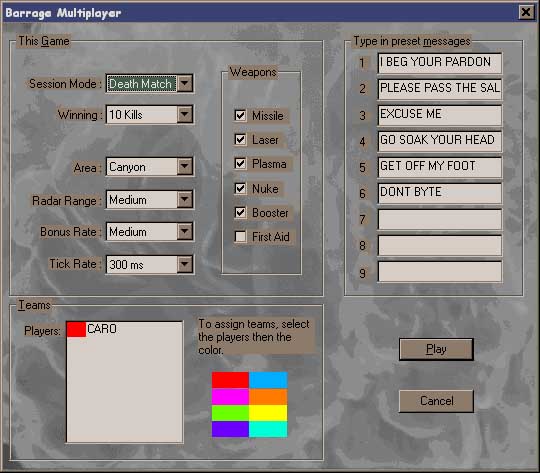Select the purple team color
The width and height of the screenshot is (540, 473).
pyautogui.click(x=230, y=429)
